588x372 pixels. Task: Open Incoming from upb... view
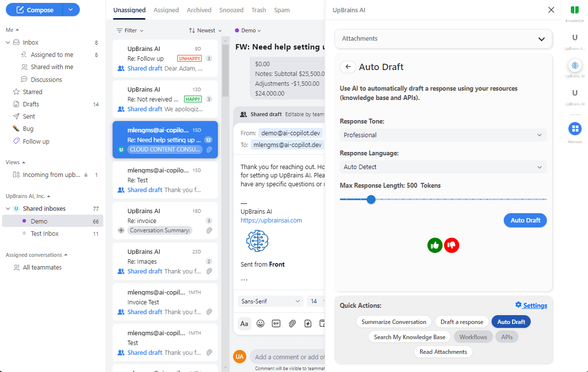tap(51, 174)
